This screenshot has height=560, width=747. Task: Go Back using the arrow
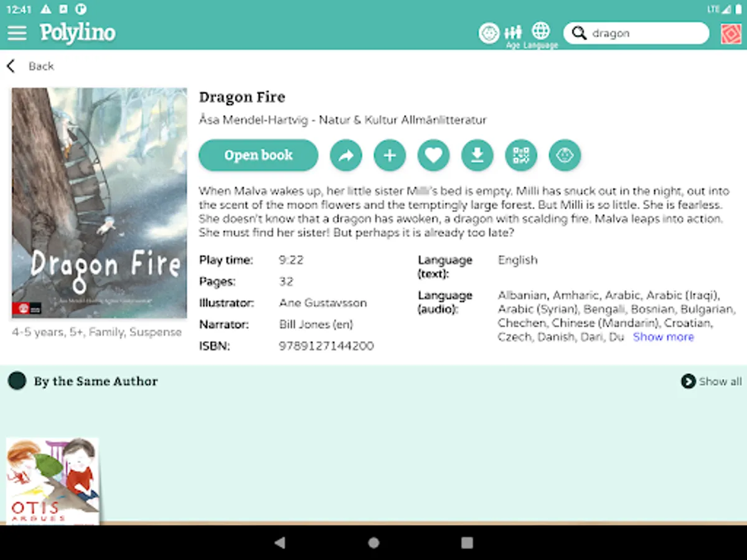(11, 66)
